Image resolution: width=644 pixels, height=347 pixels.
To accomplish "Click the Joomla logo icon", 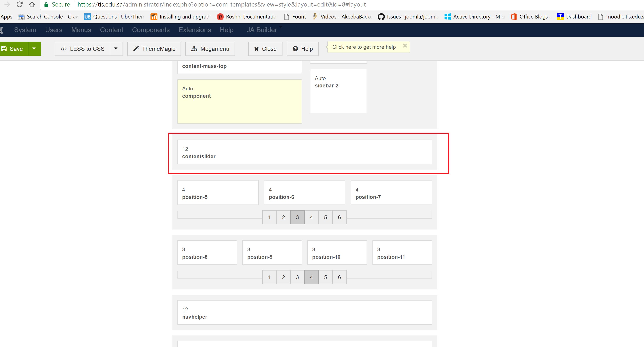I will coord(1,30).
